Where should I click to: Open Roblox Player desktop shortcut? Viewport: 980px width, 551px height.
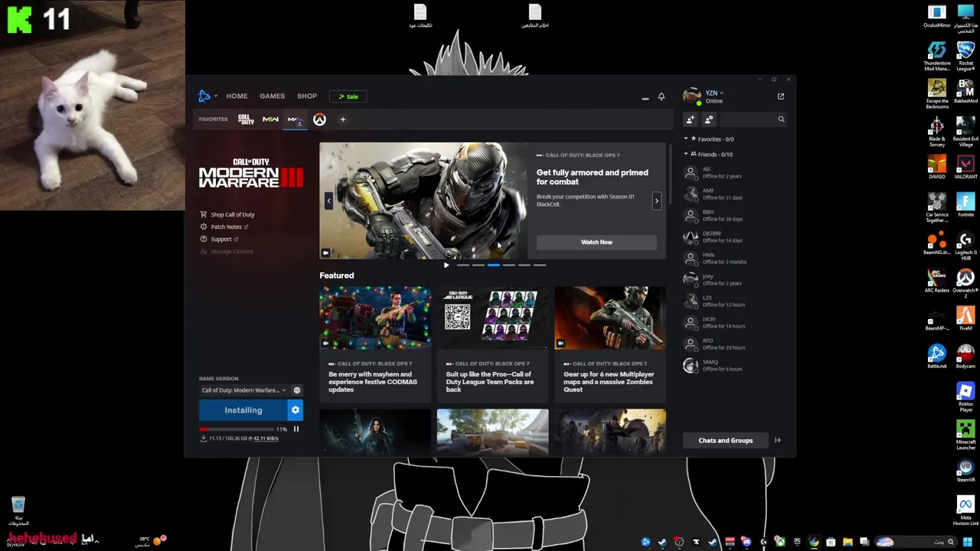965,396
